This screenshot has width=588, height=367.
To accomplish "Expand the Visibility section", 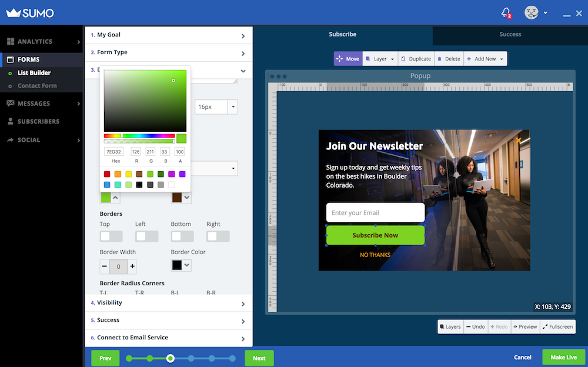I will 168,303.
